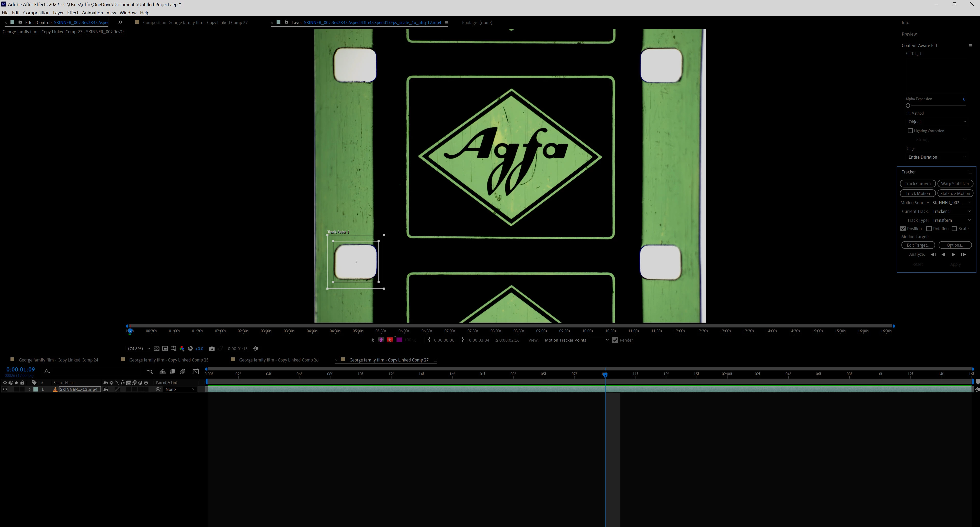Show channel and color management settings

pyautogui.click(x=182, y=348)
